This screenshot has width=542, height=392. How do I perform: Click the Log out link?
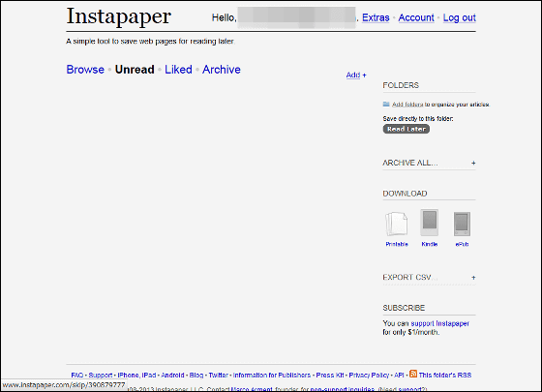pos(460,17)
